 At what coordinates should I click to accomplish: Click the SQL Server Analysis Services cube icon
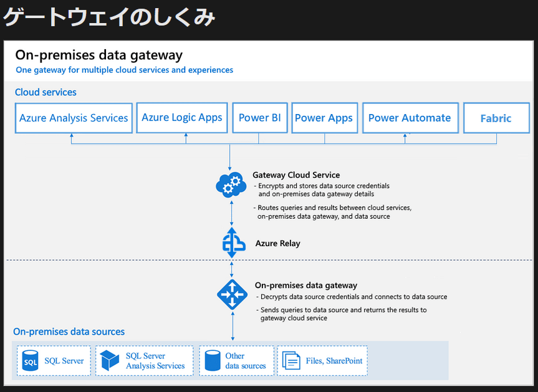point(110,360)
